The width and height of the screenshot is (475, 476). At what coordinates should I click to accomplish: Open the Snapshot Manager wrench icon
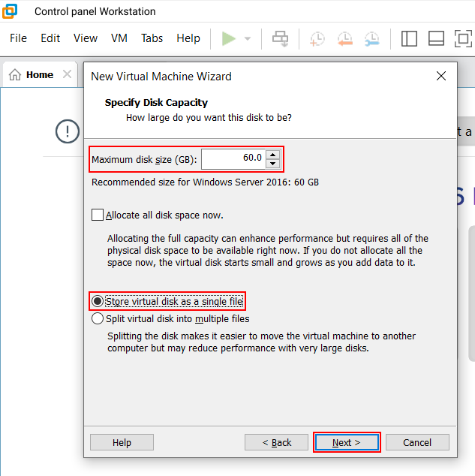tap(371, 38)
